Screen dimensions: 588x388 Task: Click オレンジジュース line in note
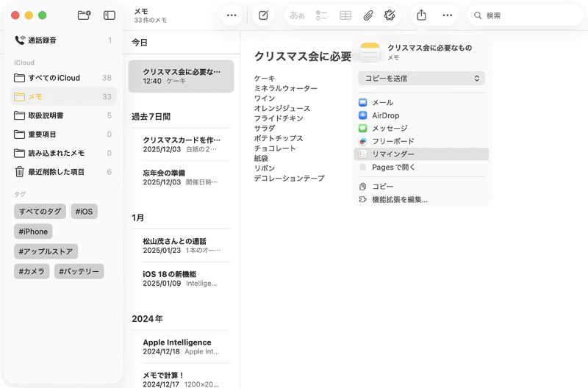pos(282,108)
